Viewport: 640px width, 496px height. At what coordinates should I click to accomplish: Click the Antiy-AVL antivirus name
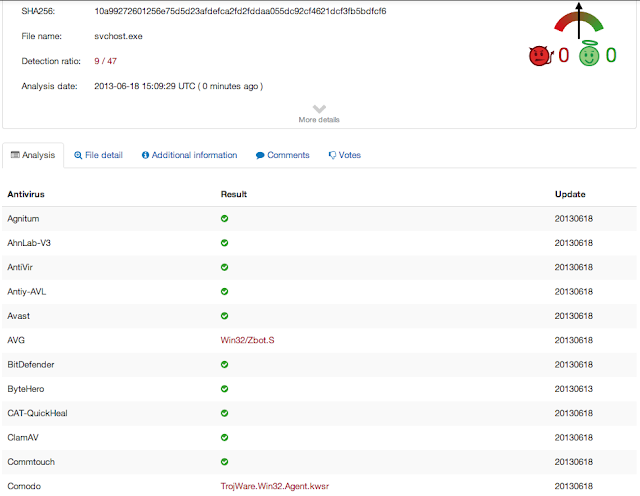coord(27,291)
